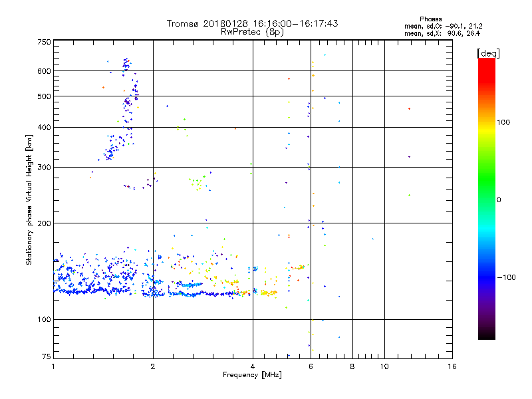
Task: Click the y-axis '100' tick label
Action: pyautogui.click(x=45, y=319)
